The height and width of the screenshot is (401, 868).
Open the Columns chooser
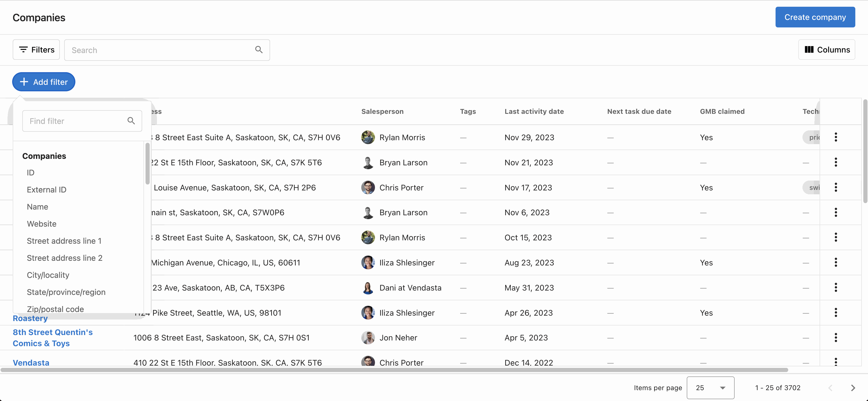(x=827, y=50)
